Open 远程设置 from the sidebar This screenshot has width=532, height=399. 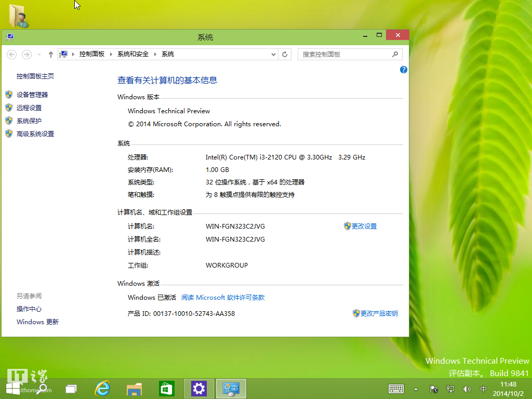click(x=30, y=108)
